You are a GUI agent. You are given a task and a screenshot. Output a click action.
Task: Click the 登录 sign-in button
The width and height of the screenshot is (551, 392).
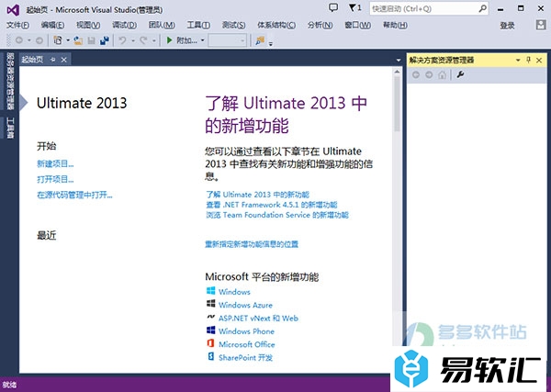(x=507, y=26)
